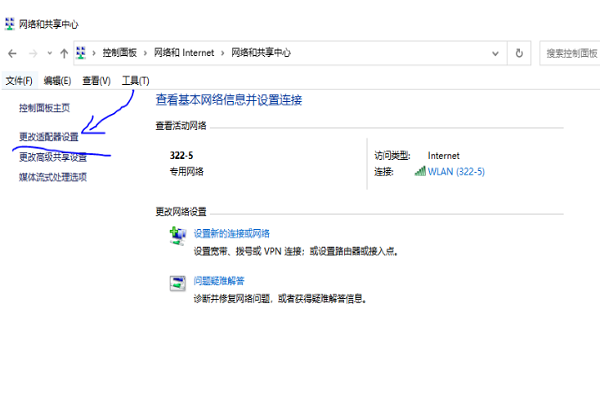Select the 查看基本网络信息并设置连接 heading
The height and width of the screenshot is (400, 600).
(229, 100)
